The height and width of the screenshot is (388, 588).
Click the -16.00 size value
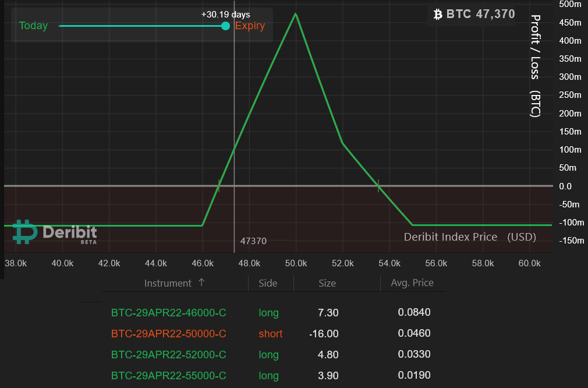tap(324, 334)
